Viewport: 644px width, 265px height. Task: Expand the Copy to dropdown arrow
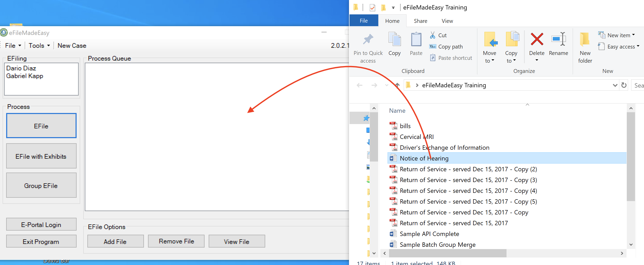pos(514,60)
